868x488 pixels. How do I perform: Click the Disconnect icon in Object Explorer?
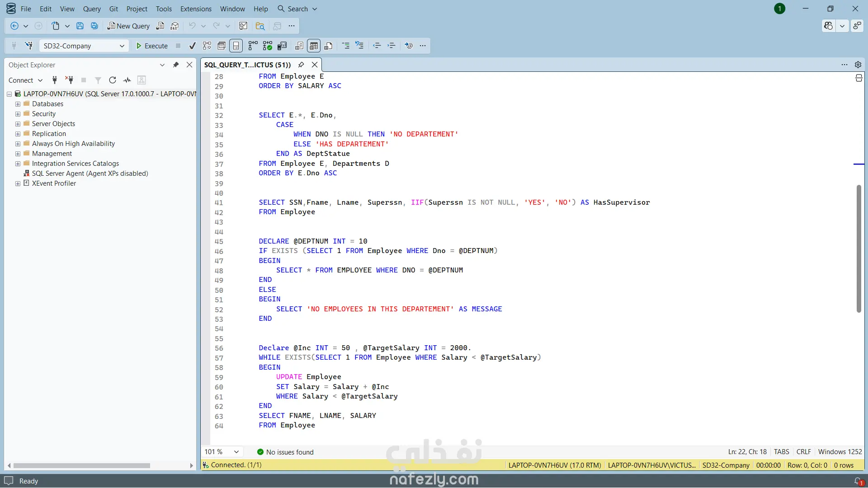coord(69,80)
